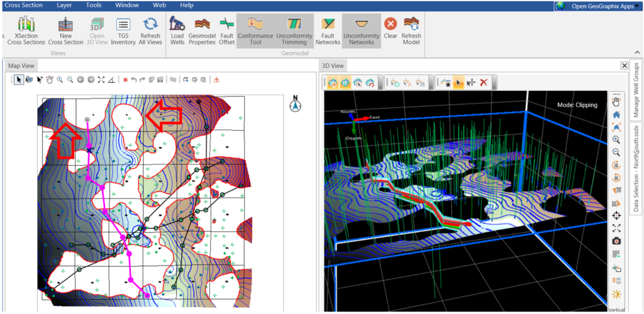Open the Web menu

(159, 5)
